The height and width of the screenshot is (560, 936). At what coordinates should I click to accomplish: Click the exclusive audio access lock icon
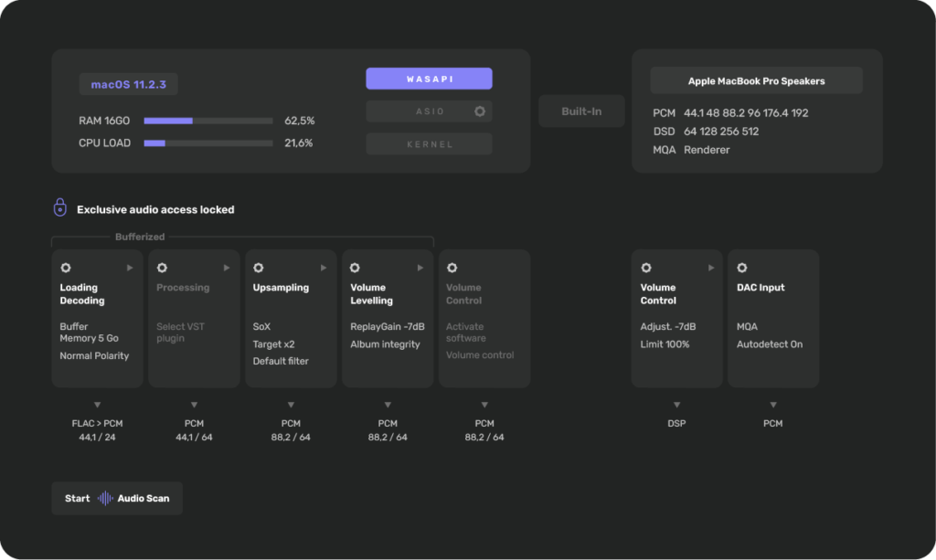pos(59,207)
